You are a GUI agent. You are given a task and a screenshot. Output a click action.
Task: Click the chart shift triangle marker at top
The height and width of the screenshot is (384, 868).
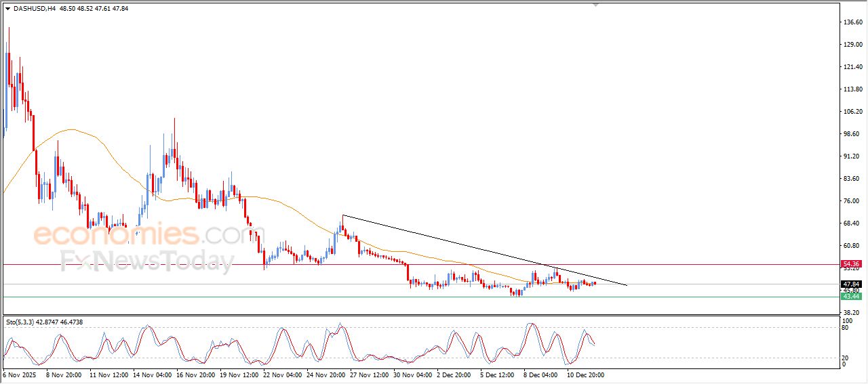coord(596,5)
